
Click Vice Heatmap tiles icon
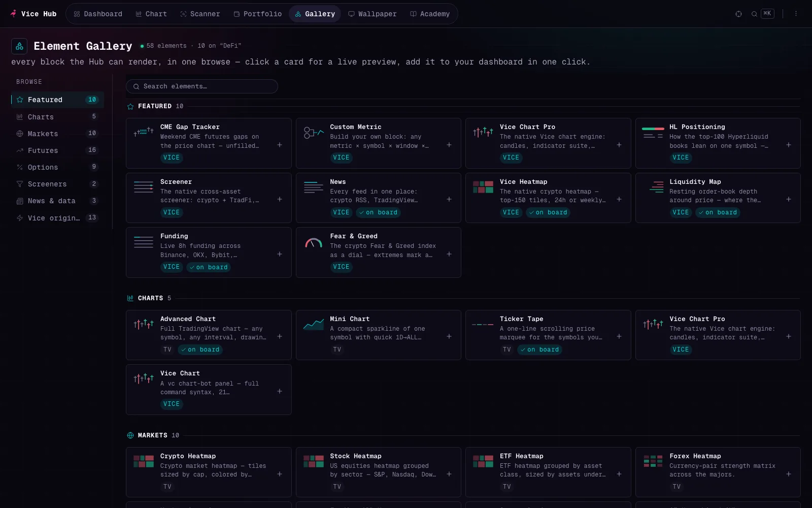pyautogui.click(x=483, y=187)
